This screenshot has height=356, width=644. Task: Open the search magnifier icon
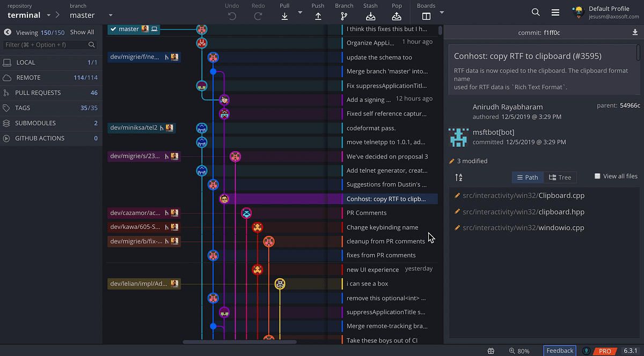point(536,11)
